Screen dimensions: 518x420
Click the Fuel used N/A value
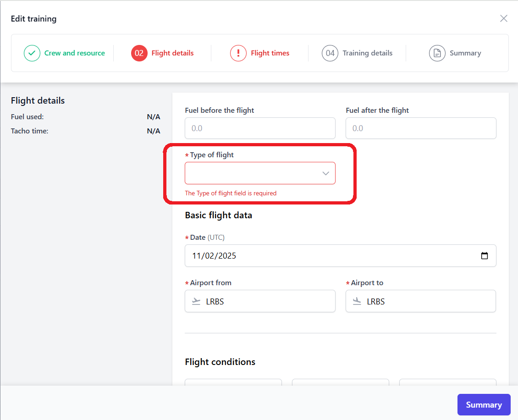(x=154, y=116)
